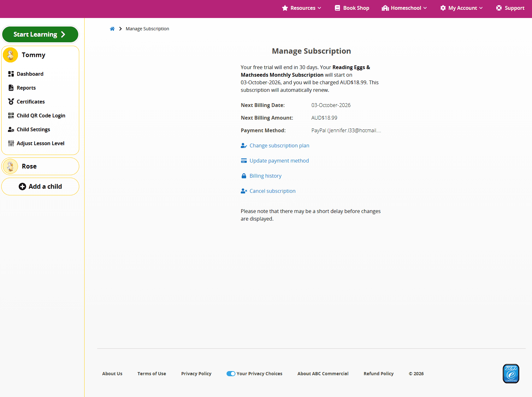The image size is (532, 397).
Task: Click the Certificates medal icon
Action: coord(11,102)
